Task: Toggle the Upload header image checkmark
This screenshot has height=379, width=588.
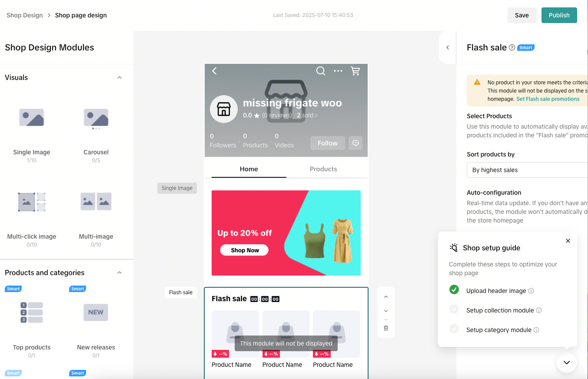Action: pyautogui.click(x=454, y=289)
